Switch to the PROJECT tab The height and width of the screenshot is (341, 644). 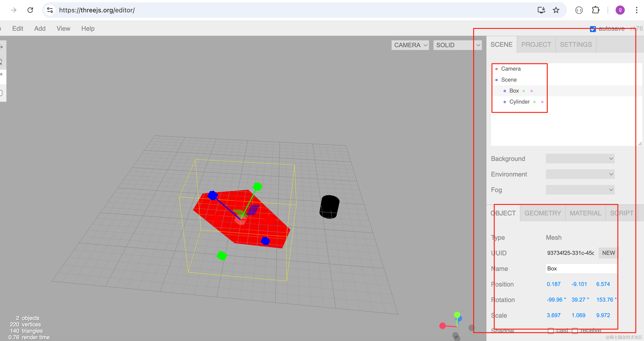[536, 44]
